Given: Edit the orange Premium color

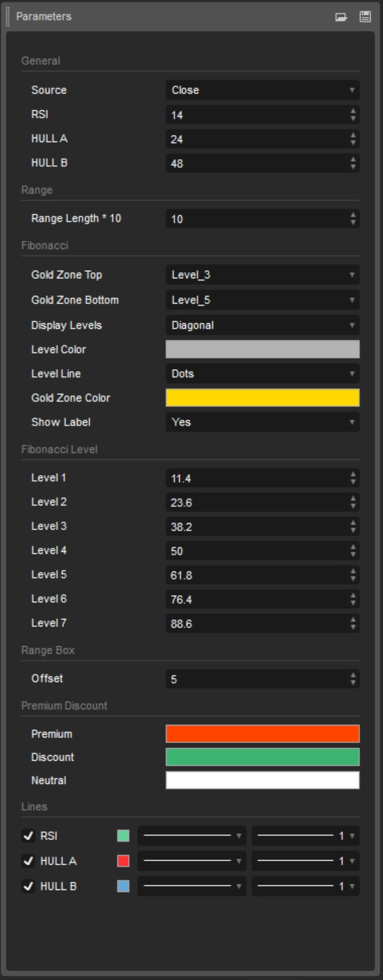Looking at the screenshot, I should 262,734.
